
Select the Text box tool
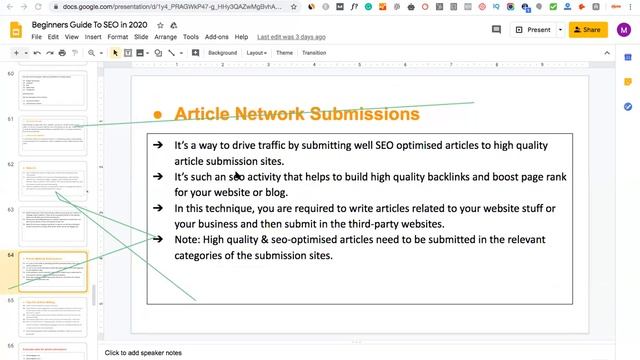click(x=128, y=53)
